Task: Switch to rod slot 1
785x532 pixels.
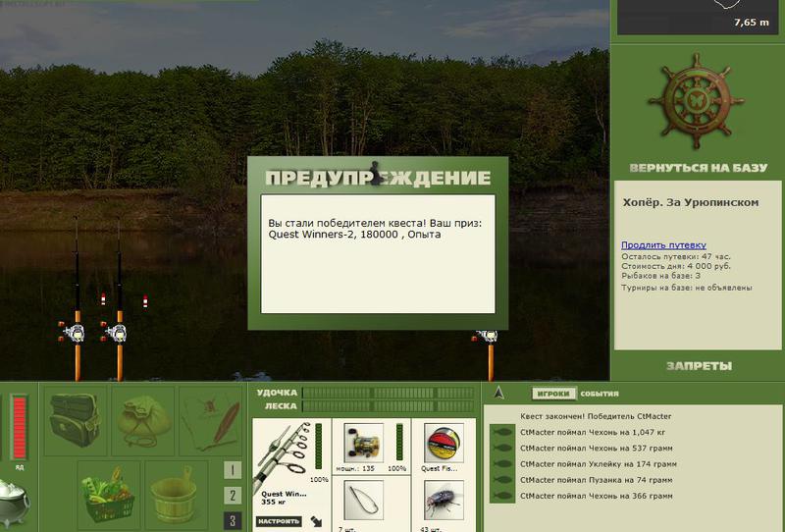Action: point(233,470)
